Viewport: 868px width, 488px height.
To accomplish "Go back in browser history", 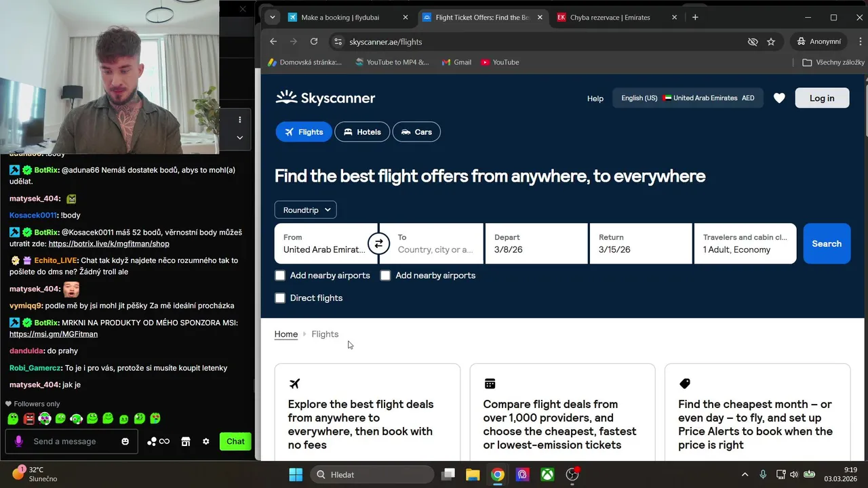I will click(273, 41).
